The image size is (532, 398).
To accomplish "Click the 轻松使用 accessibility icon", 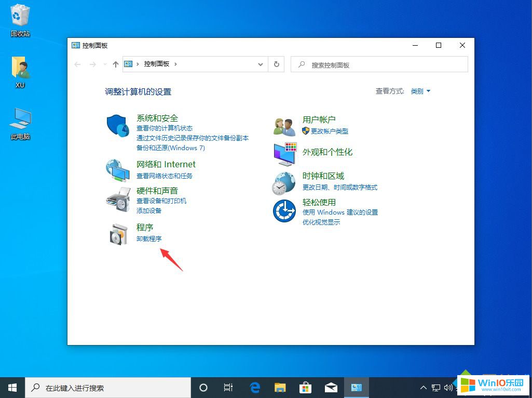I will click(284, 210).
